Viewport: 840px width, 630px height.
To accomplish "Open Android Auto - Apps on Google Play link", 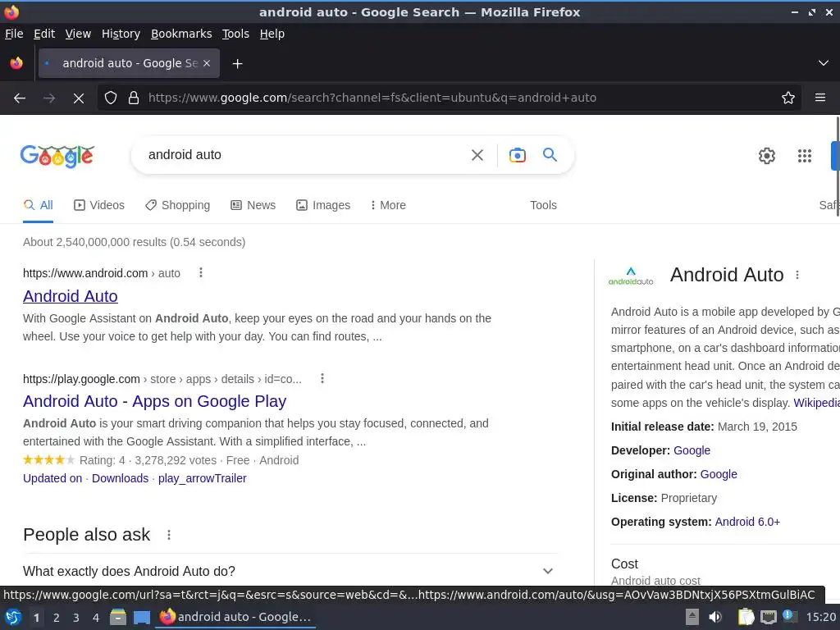I will pyautogui.click(x=154, y=401).
